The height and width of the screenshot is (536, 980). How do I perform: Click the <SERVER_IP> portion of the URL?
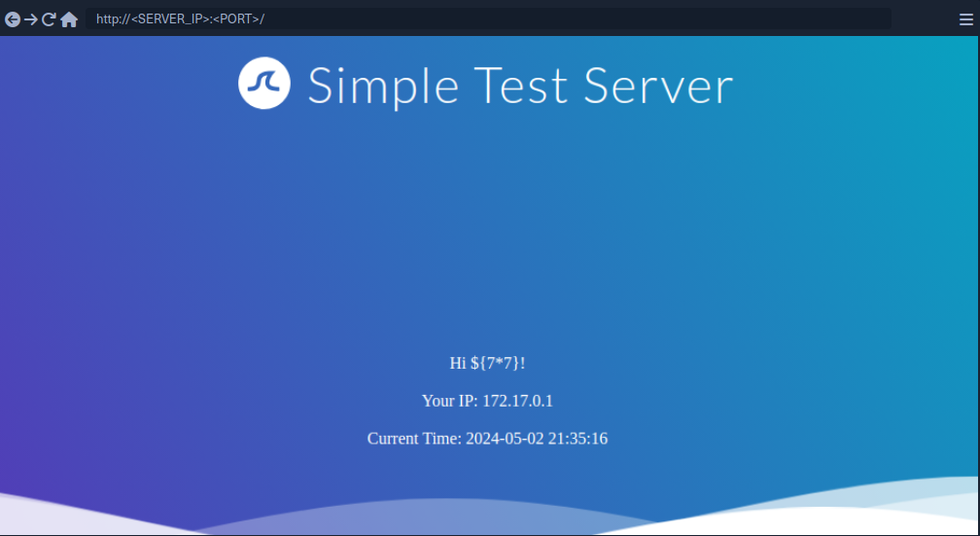click(168, 19)
